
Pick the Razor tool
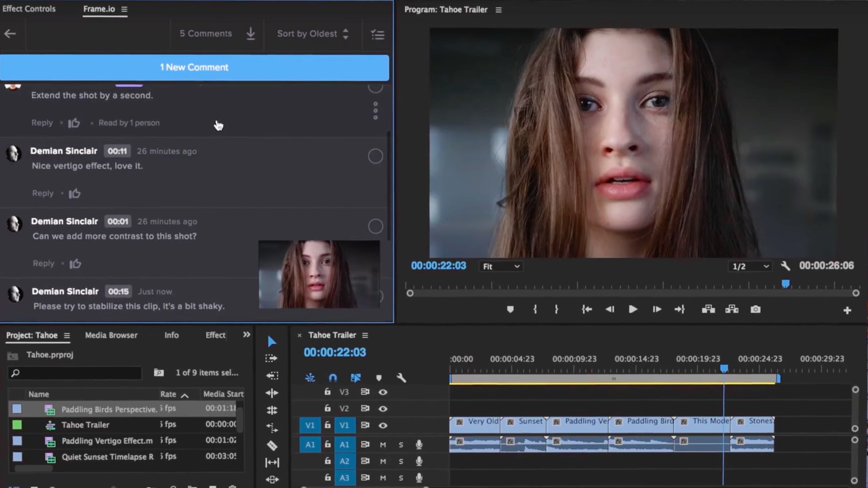coord(272,446)
